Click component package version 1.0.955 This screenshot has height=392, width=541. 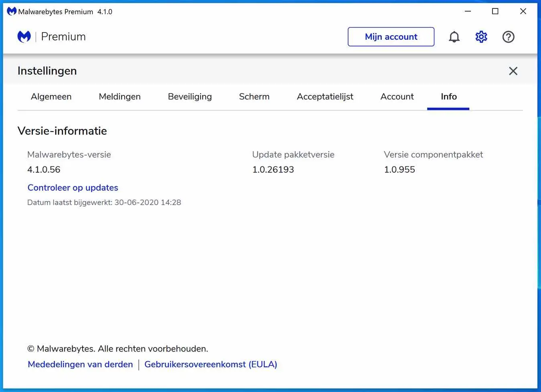coord(399,170)
